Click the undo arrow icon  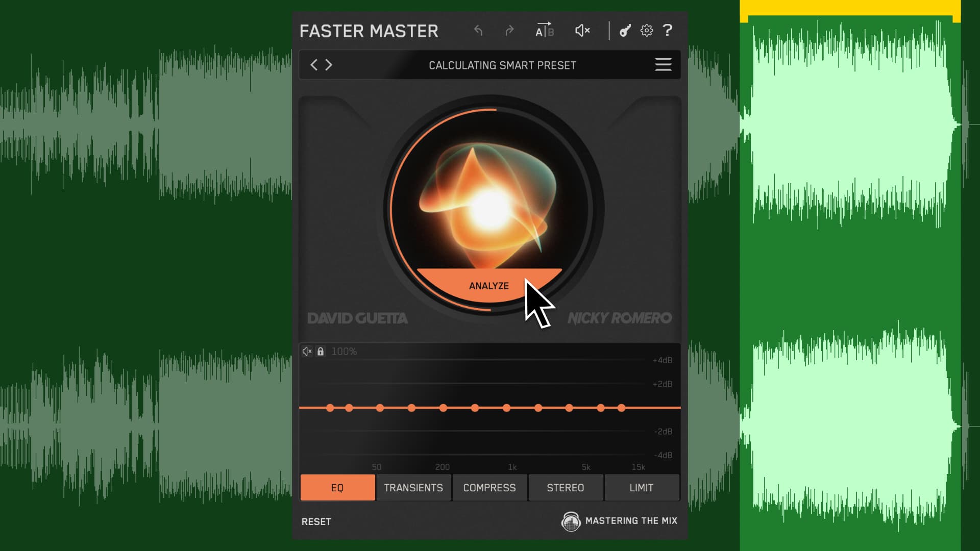[479, 31]
